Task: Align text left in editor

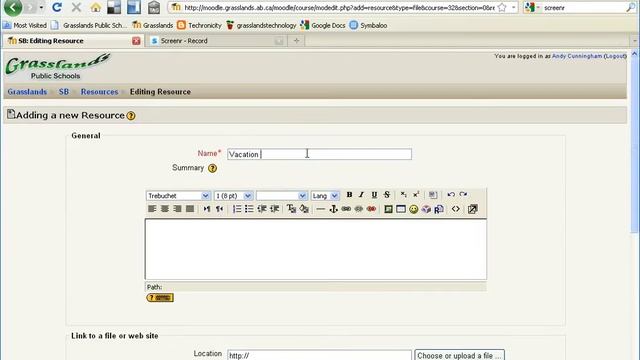Action: [x=152, y=209]
